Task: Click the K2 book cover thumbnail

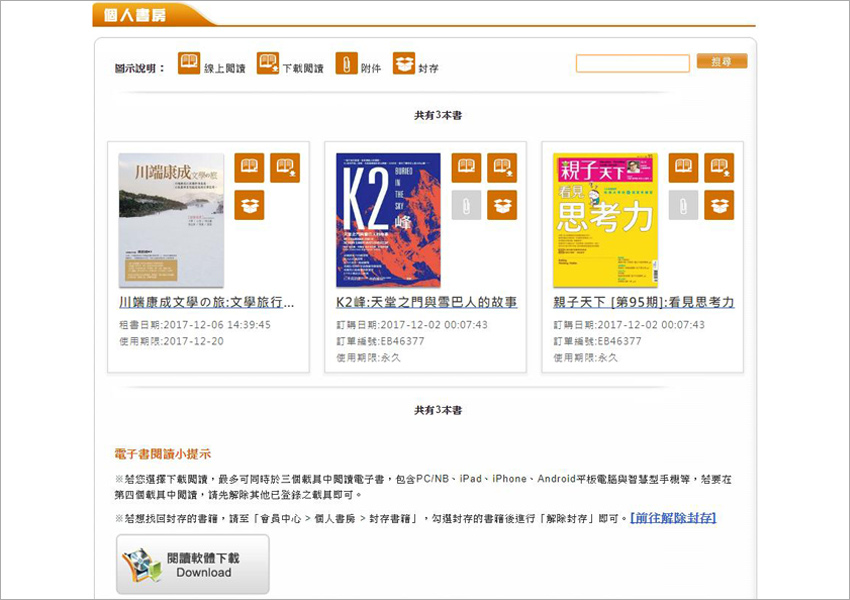Action: pos(388,220)
